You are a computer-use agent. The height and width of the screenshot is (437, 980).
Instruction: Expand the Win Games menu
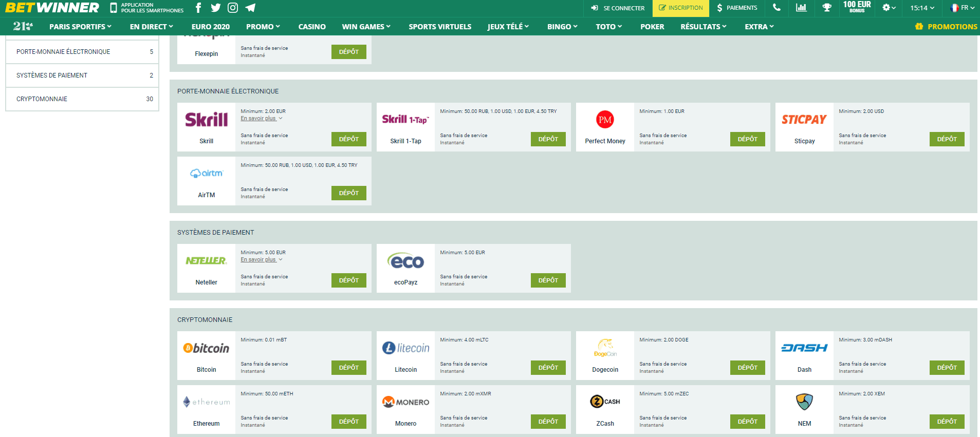(x=366, y=27)
